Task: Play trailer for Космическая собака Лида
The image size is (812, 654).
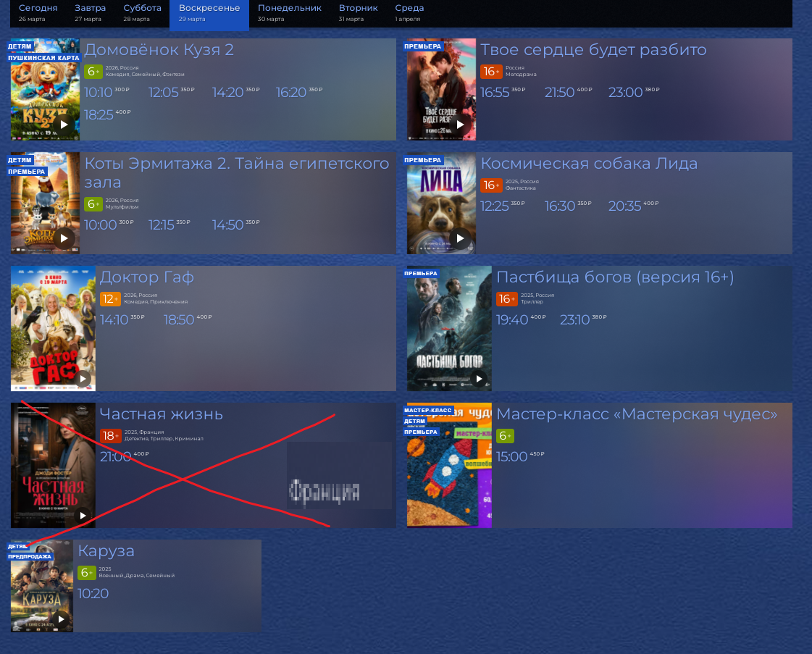Action: pos(460,238)
